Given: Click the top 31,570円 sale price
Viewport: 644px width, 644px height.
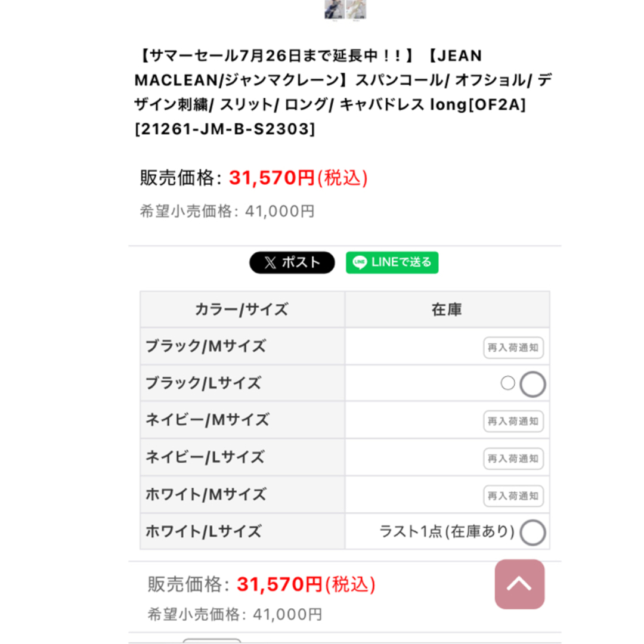Looking at the screenshot, I should click(x=298, y=178).
